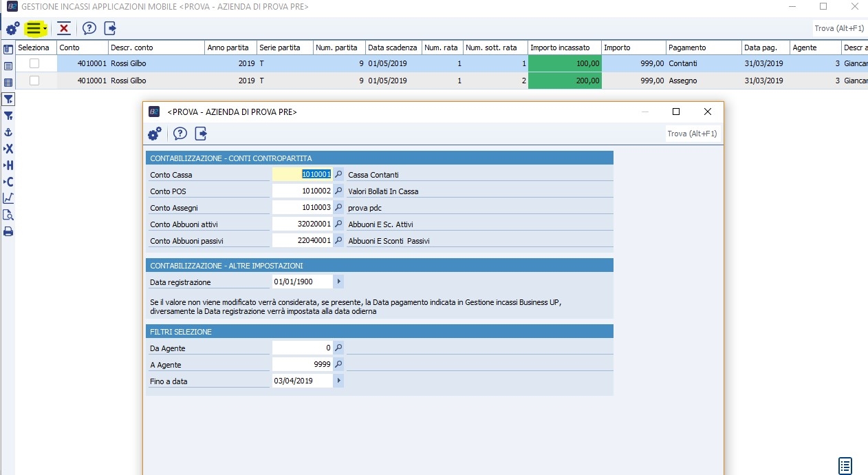Click the green 200,00 Importo incassato cell
868x475 pixels.
tap(565, 81)
